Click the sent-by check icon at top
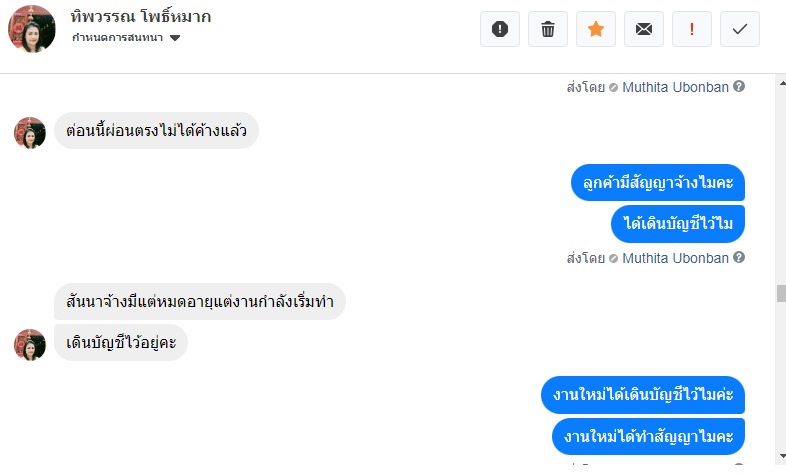 pos(613,87)
